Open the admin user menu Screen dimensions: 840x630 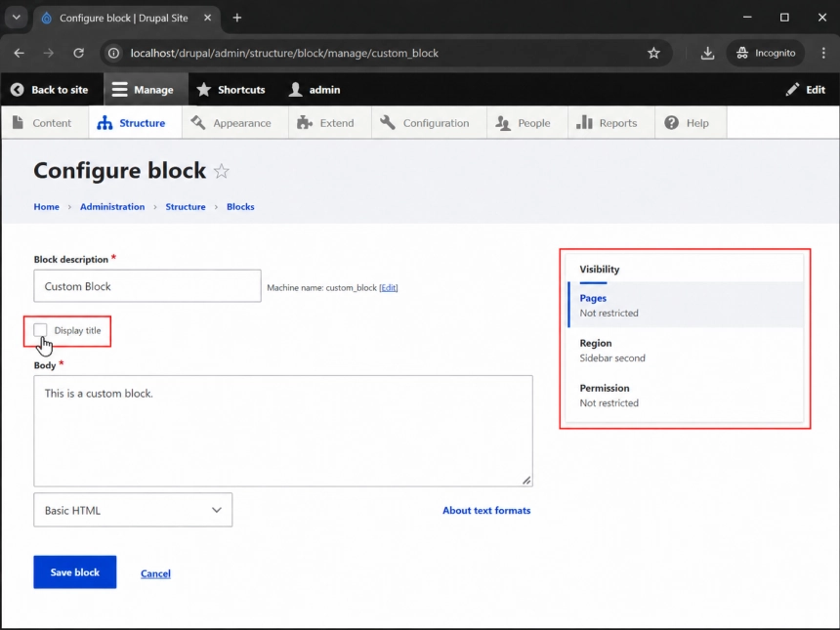coord(315,90)
